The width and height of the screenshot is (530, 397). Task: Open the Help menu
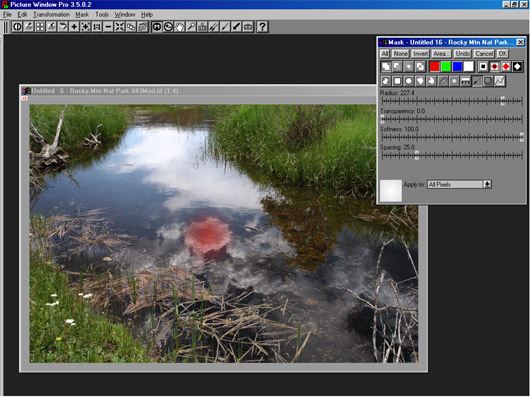(147, 15)
